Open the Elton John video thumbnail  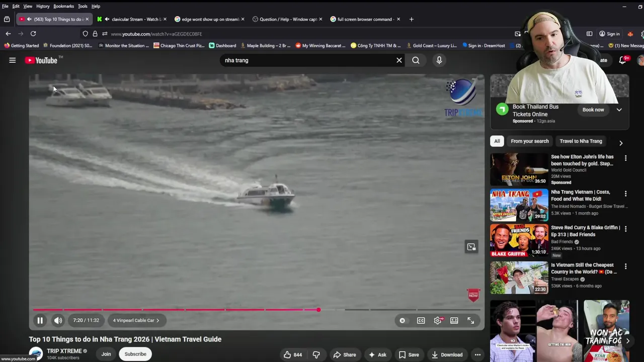(519, 169)
